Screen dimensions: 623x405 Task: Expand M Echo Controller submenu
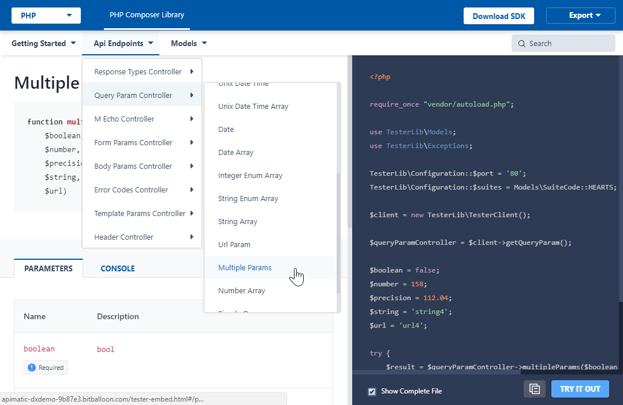[142, 119]
